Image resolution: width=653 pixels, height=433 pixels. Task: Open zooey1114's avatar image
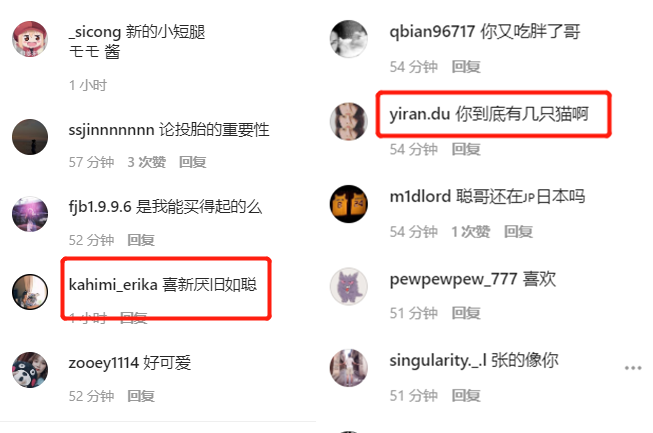point(30,370)
